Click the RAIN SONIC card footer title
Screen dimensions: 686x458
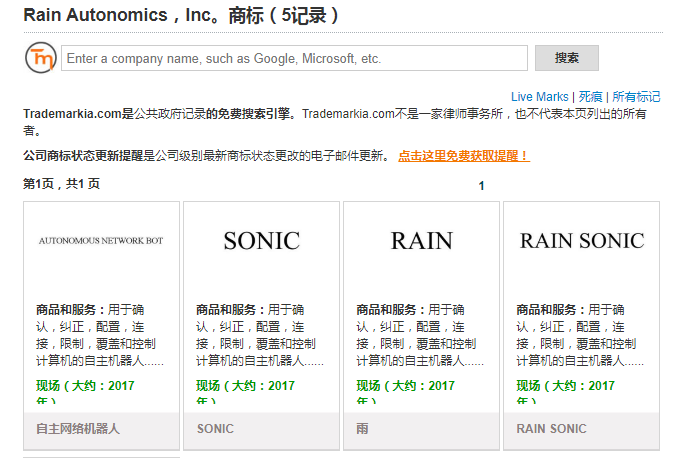[551, 429]
